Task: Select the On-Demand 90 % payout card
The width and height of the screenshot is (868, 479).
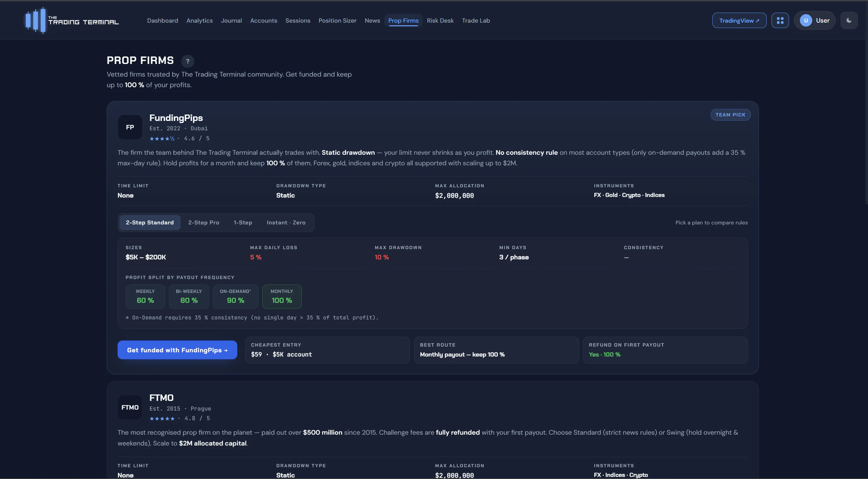Action: click(x=235, y=297)
